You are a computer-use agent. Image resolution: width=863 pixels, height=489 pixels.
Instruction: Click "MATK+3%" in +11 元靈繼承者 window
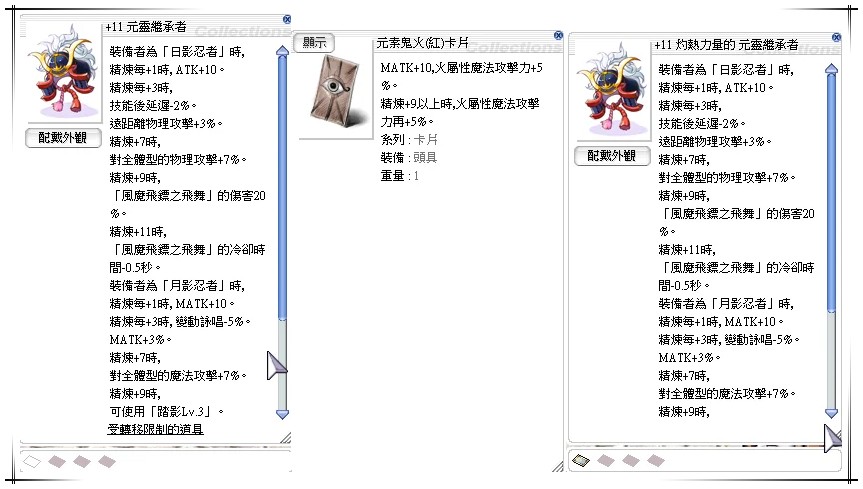(140, 340)
